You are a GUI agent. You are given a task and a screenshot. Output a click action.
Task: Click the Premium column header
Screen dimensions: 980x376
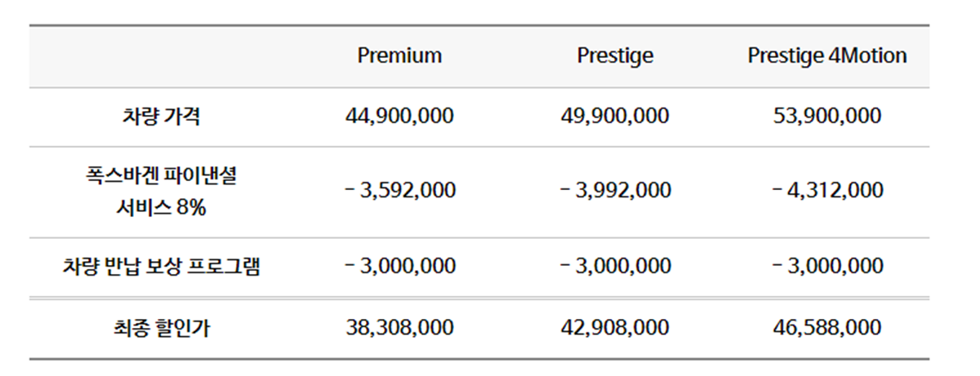point(399,55)
